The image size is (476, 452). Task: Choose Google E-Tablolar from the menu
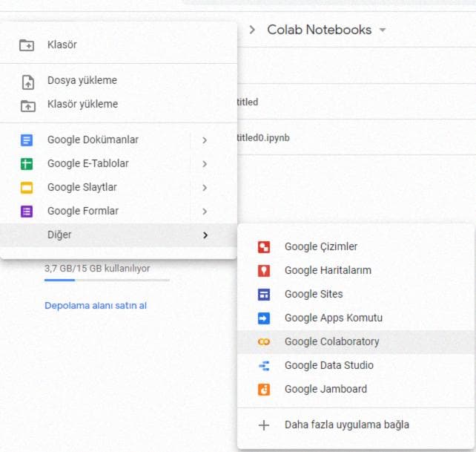(119, 164)
